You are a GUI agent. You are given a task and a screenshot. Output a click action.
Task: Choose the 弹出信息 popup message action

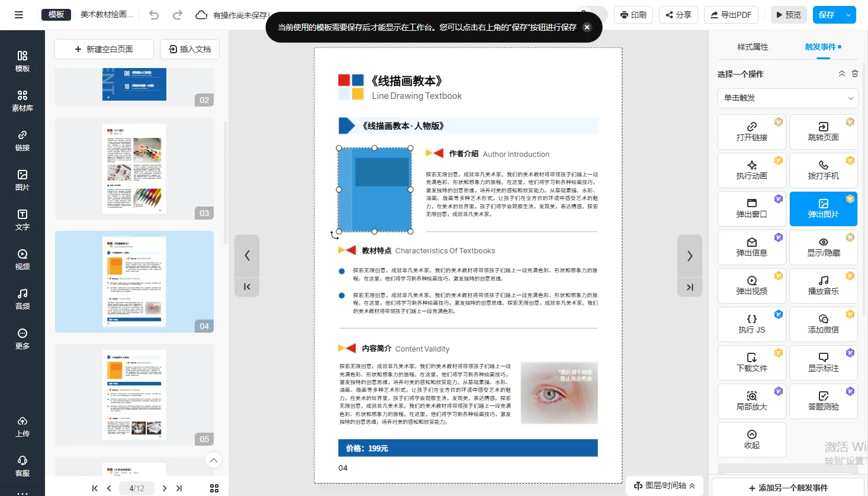(x=752, y=247)
